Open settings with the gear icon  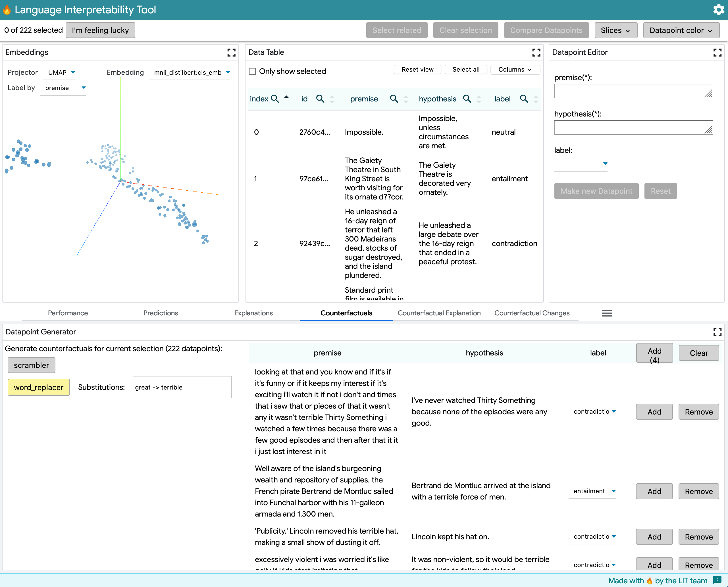[718, 10]
